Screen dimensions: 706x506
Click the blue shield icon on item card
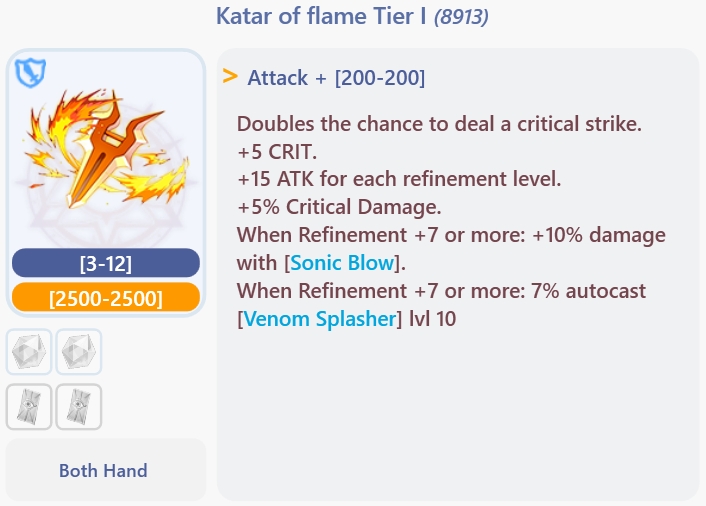coord(32,72)
